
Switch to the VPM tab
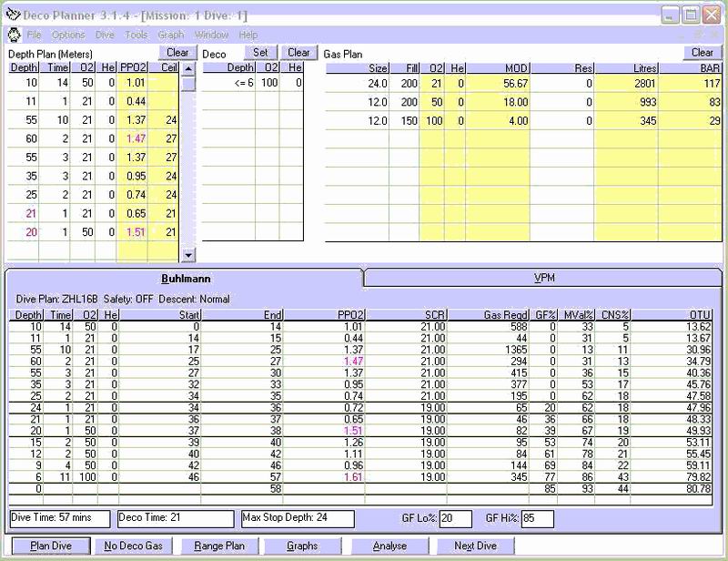click(x=543, y=277)
